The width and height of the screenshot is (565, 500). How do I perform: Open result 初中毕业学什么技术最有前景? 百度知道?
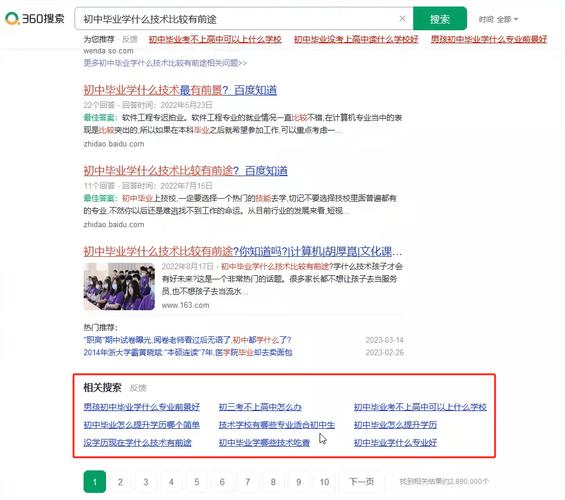180,90
